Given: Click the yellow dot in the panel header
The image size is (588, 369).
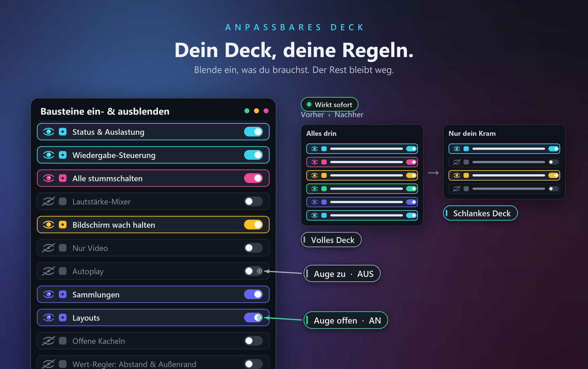Looking at the screenshot, I should point(256,111).
